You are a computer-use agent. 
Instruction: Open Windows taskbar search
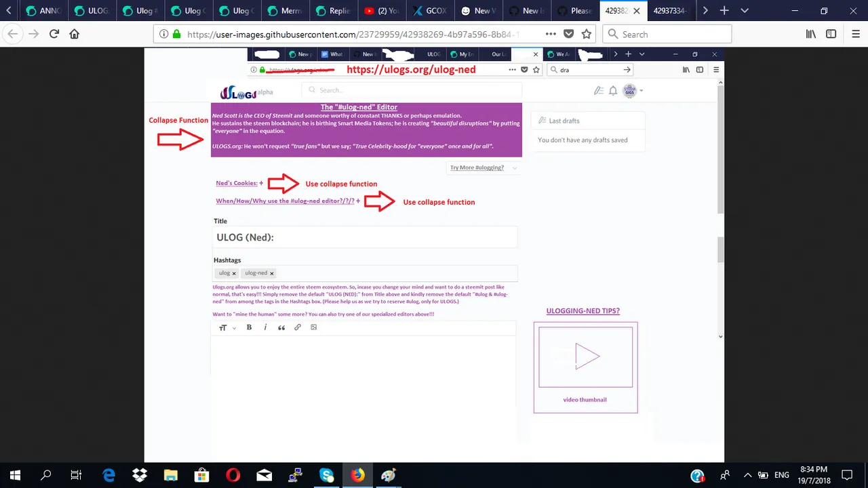(46, 475)
